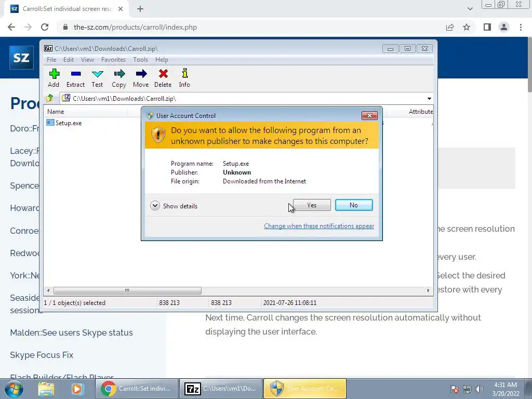Open Chrome's three-dot menu
Image resolution: width=532 pixels, height=399 pixels.
tap(521, 27)
